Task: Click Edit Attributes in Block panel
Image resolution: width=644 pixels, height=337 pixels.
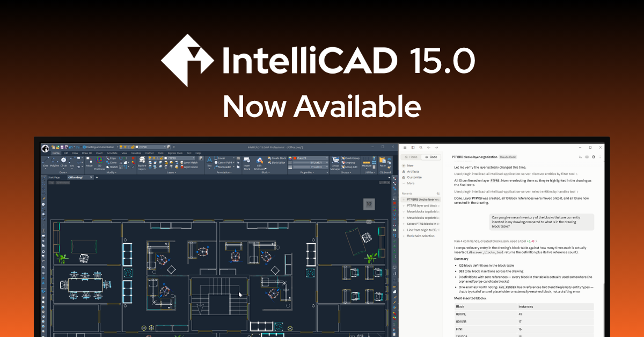Action: 259,163
